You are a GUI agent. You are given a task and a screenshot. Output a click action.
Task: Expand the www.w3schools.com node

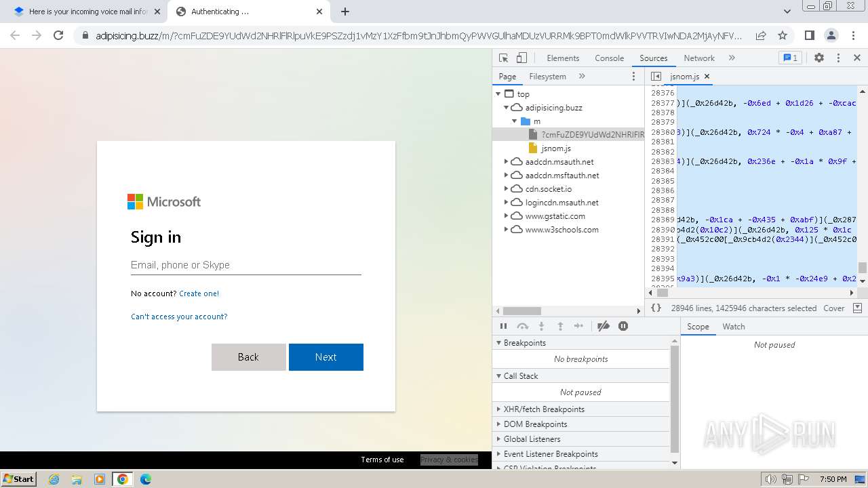pos(506,230)
